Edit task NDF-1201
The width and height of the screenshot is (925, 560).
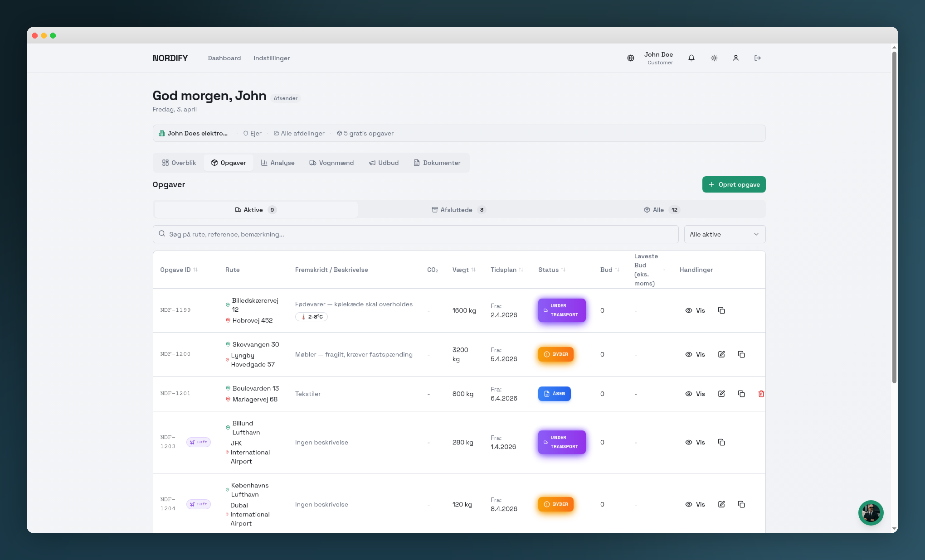tap(721, 394)
